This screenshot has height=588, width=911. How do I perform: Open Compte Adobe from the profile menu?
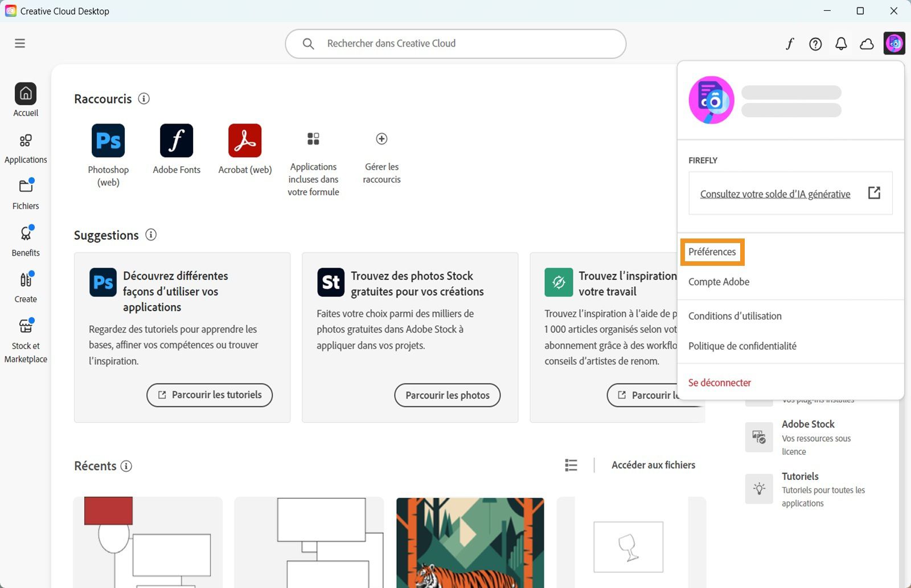[x=719, y=282]
